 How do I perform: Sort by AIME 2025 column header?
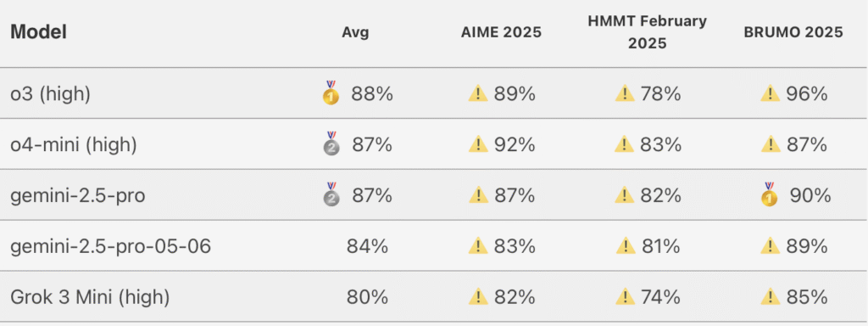(x=501, y=32)
